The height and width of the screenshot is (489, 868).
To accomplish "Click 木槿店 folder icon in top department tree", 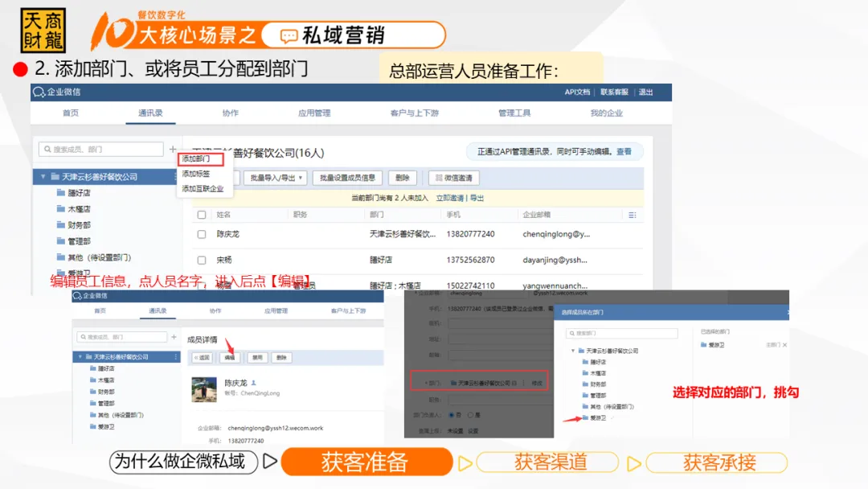I will (x=61, y=209).
